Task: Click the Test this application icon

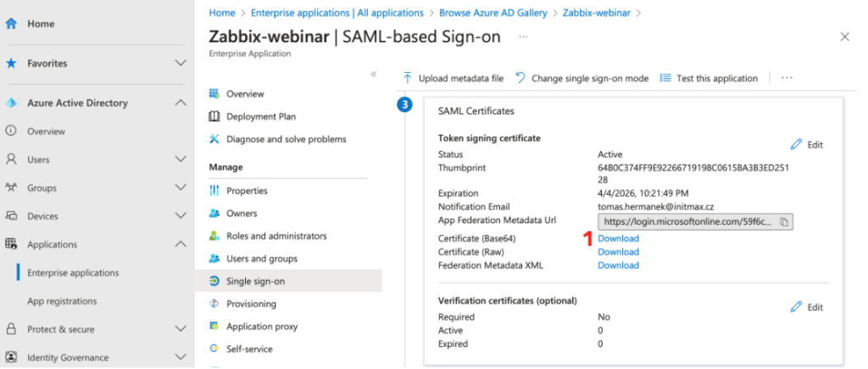Action: click(x=665, y=78)
